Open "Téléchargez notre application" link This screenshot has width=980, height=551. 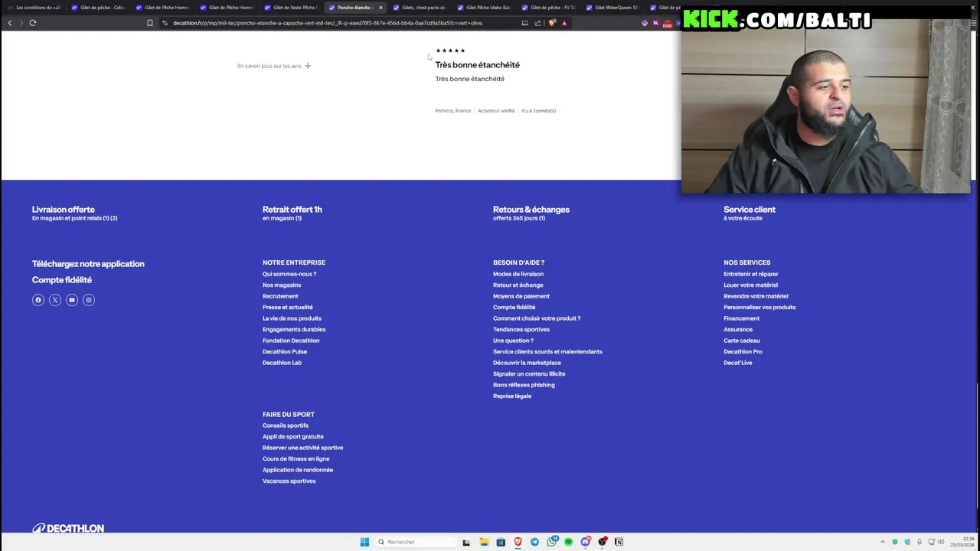[x=88, y=264]
